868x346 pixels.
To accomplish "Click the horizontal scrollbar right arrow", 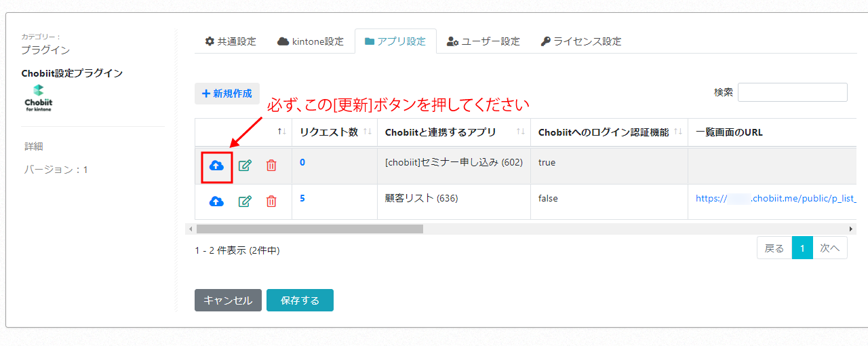I will click(850, 229).
